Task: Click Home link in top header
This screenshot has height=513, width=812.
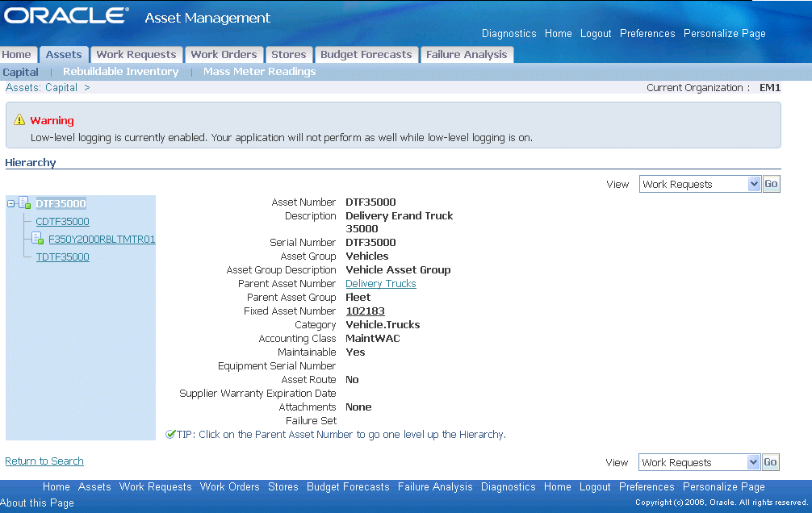Action: [x=559, y=34]
